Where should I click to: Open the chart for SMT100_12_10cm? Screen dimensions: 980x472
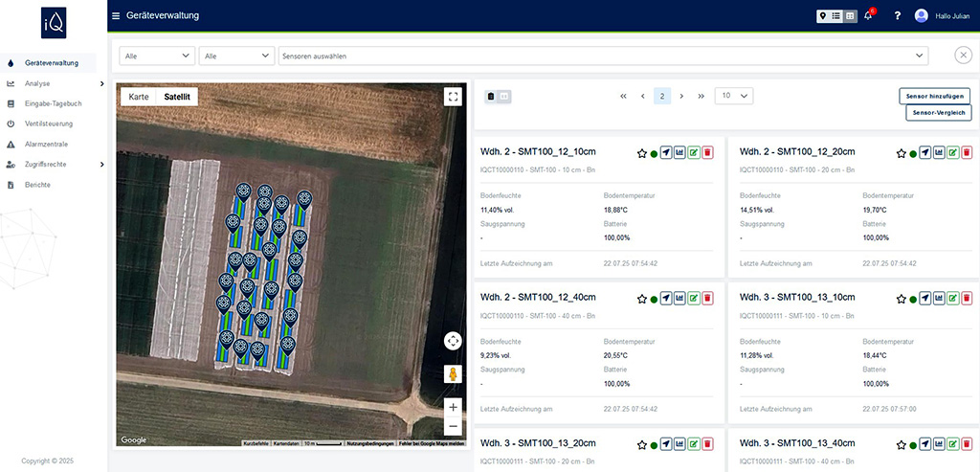tap(679, 152)
